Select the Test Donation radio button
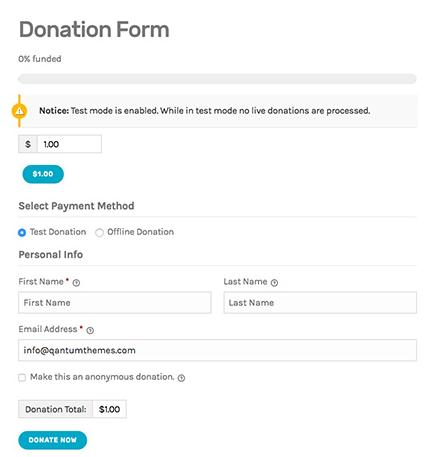Viewport: 433px width, 457px height. click(22, 233)
